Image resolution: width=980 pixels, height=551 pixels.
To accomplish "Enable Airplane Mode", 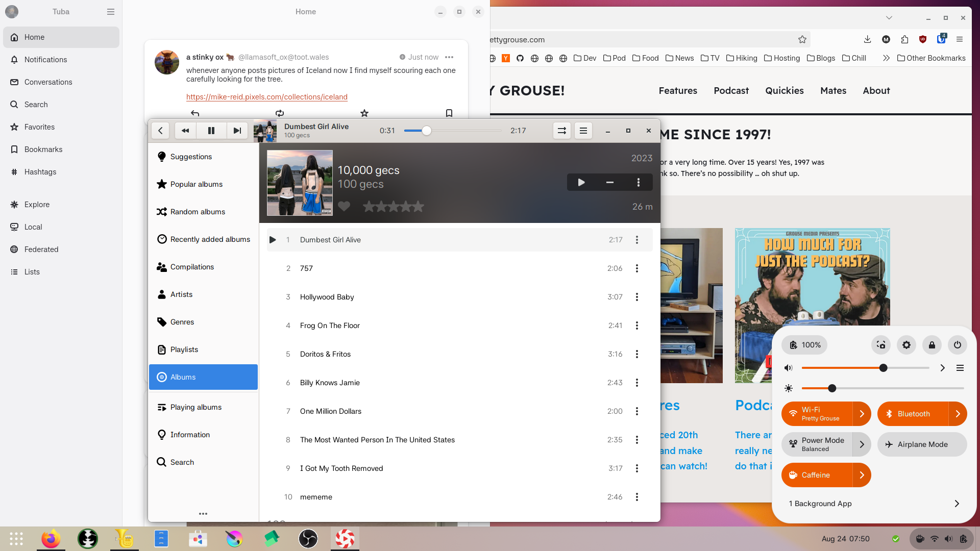I will click(x=922, y=444).
